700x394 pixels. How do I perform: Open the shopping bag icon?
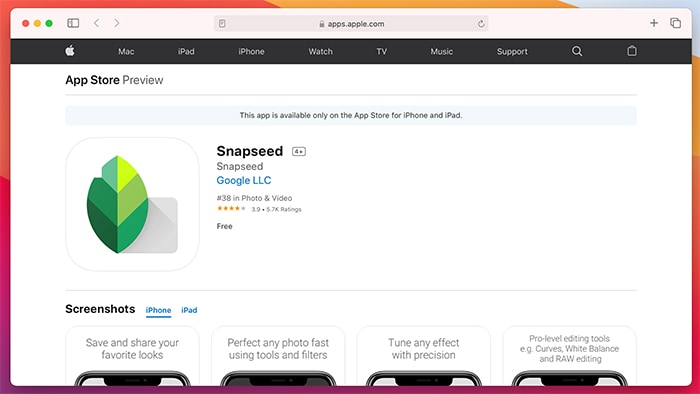(x=632, y=51)
